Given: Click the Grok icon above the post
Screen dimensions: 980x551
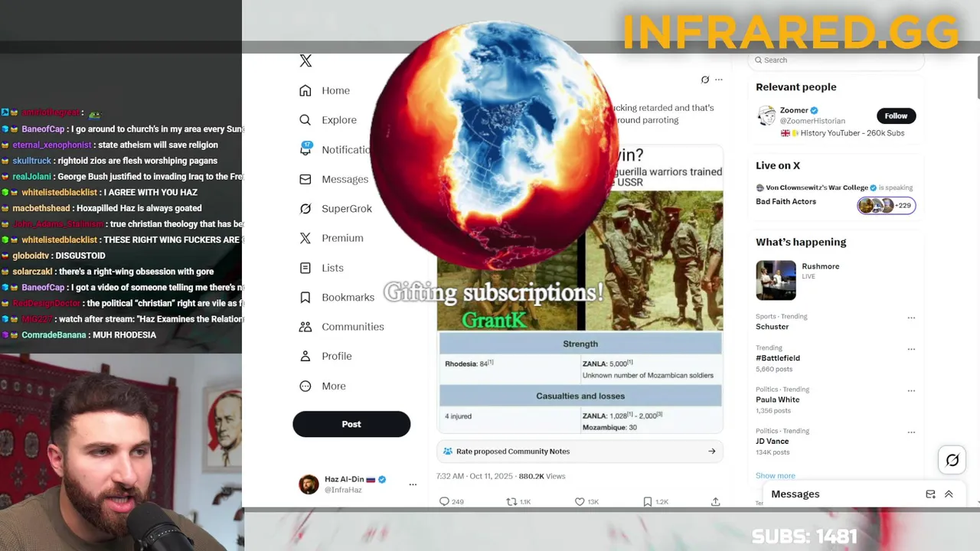Looking at the screenshot, I should [705, 80].
